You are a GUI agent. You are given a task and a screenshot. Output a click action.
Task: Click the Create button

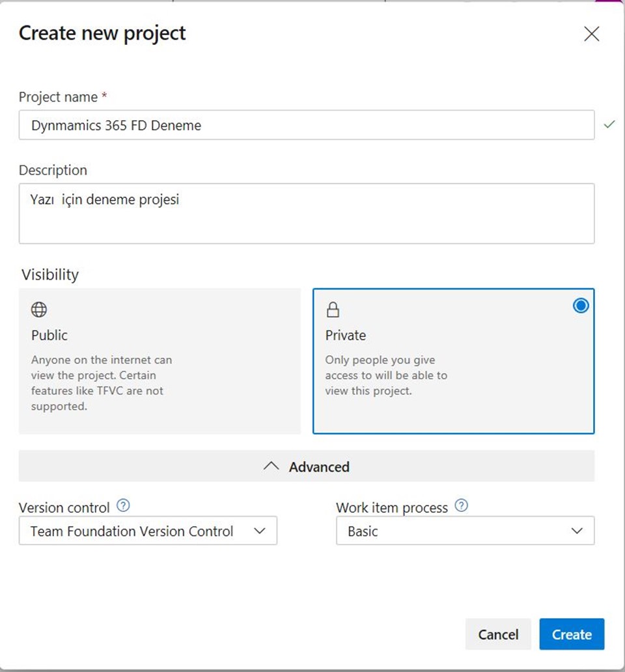pyautogui.click(x=572, y=634)
